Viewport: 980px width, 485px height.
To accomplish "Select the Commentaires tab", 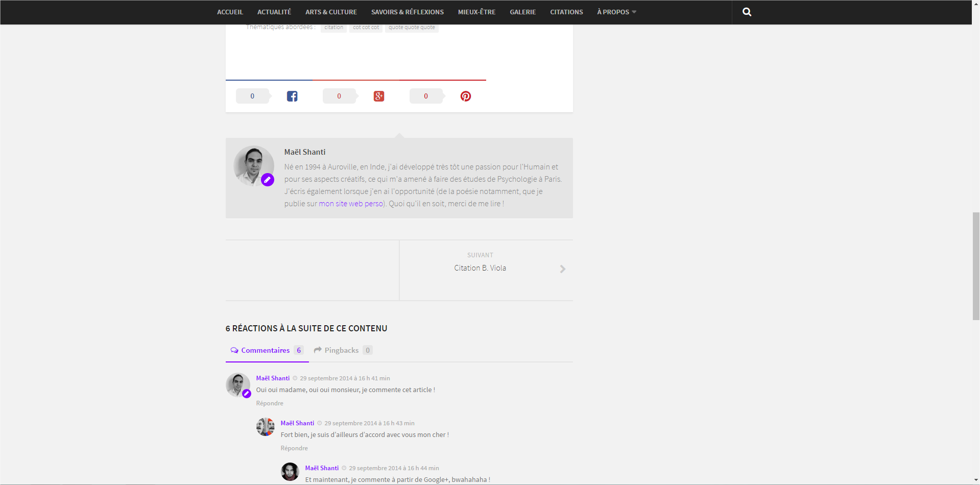I will click(x=267, y=350).
